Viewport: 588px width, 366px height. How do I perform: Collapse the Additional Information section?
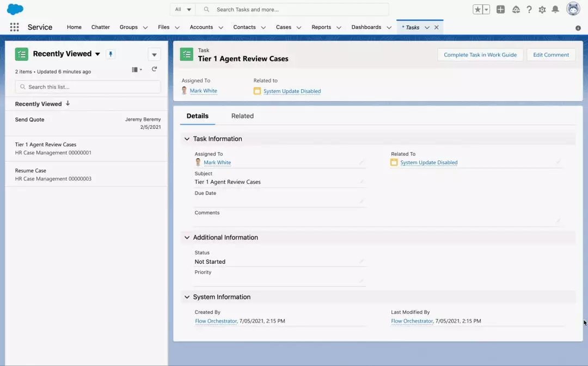click(187, 238)
